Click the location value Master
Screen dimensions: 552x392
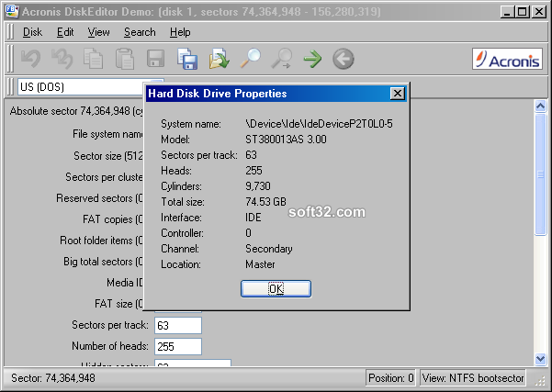click(x=260, y=264)
